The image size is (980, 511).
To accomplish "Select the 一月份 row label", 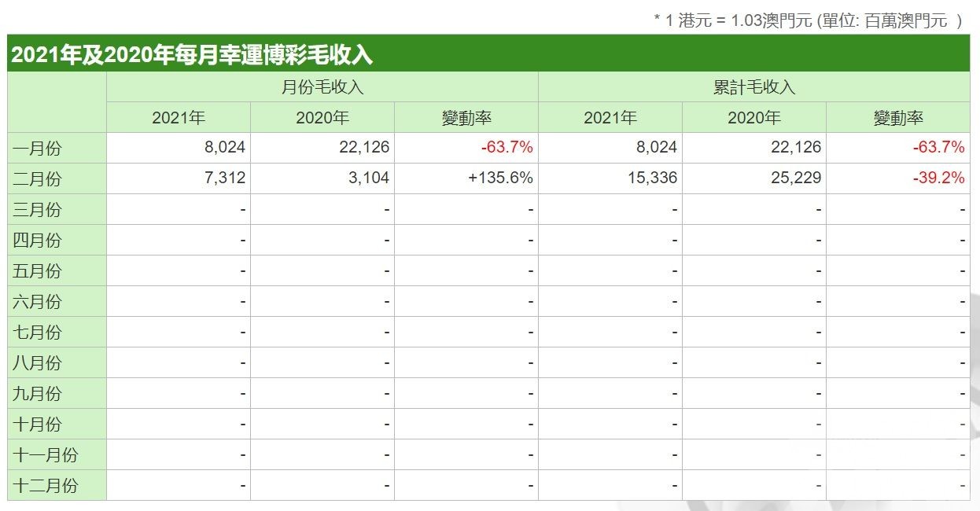I will tap(37, 148).
